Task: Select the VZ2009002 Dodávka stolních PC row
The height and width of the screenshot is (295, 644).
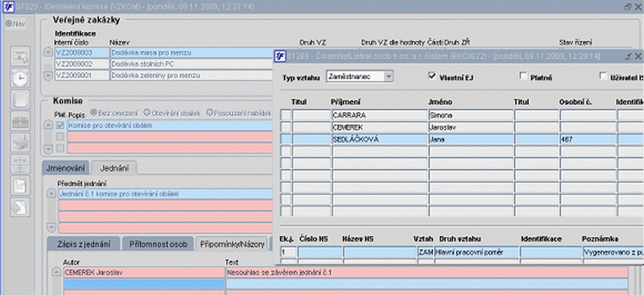Action: [164, 64]
